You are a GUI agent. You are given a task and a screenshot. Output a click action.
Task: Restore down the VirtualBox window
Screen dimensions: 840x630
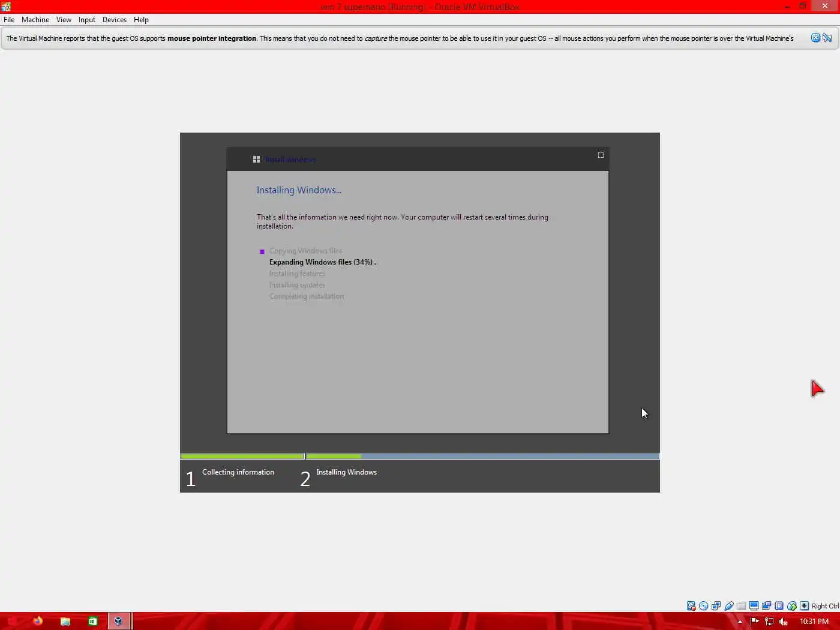[x=803, y=7]
